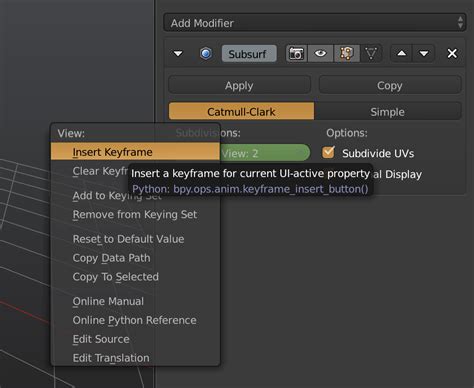Click the Copy modifier button
The height and width of the screenshot is (388, 474).
tap(390, 86)
